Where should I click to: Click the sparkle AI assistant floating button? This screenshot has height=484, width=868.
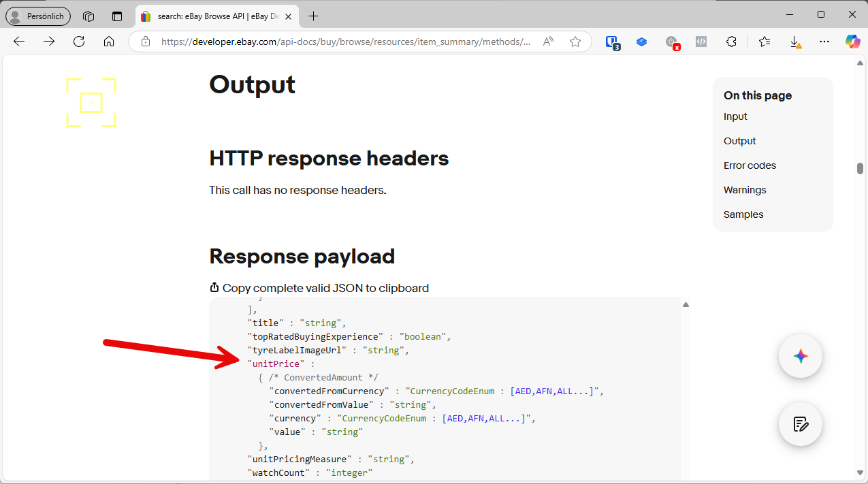point(801,356)
